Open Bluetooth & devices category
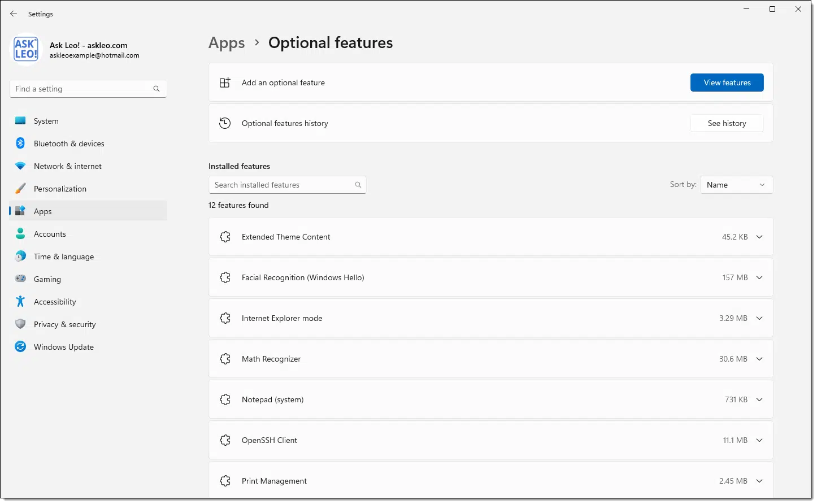The height and width of the screenshot is (504, 817). point(88,144)
